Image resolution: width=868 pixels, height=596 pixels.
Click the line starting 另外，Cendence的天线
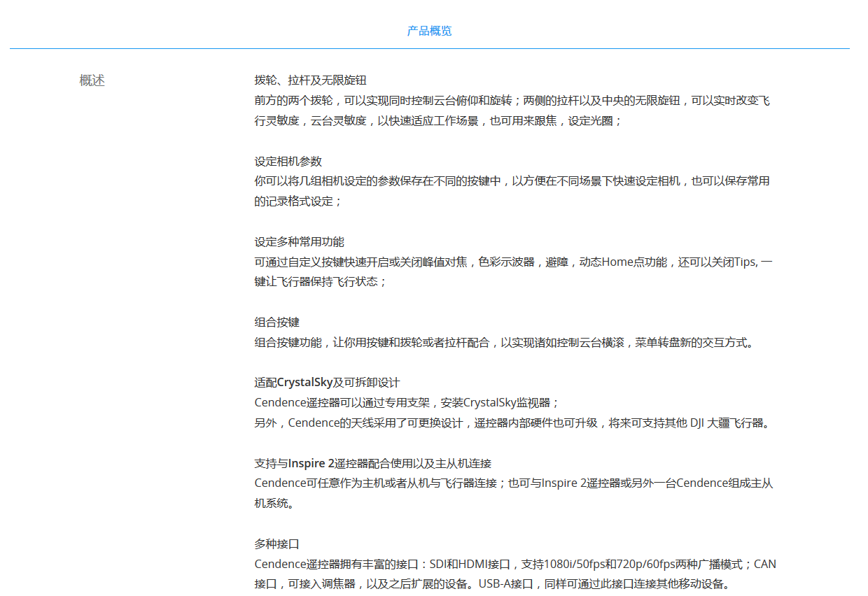[513, 423]
